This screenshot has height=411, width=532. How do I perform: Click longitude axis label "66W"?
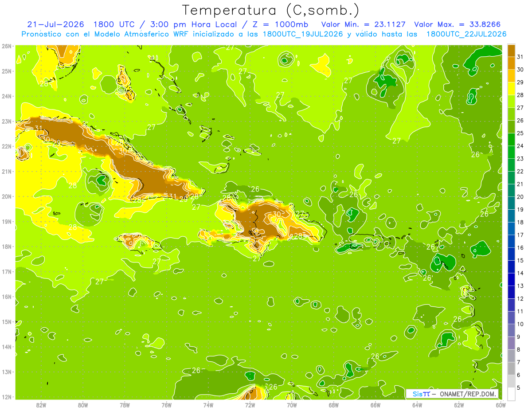pyautogui.click(x=376, y=405)
